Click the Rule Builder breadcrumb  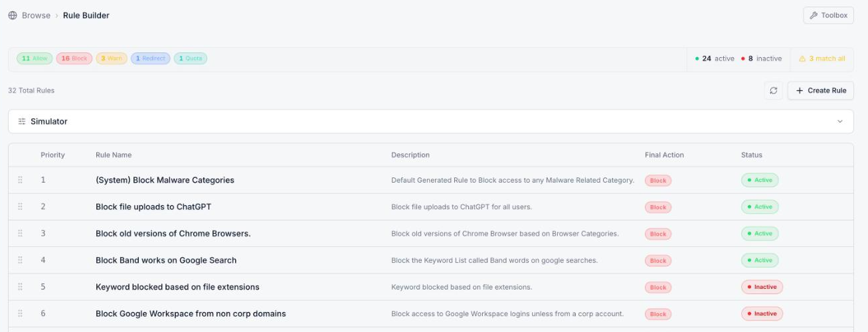pyautogui.click(x=86, y=15)
